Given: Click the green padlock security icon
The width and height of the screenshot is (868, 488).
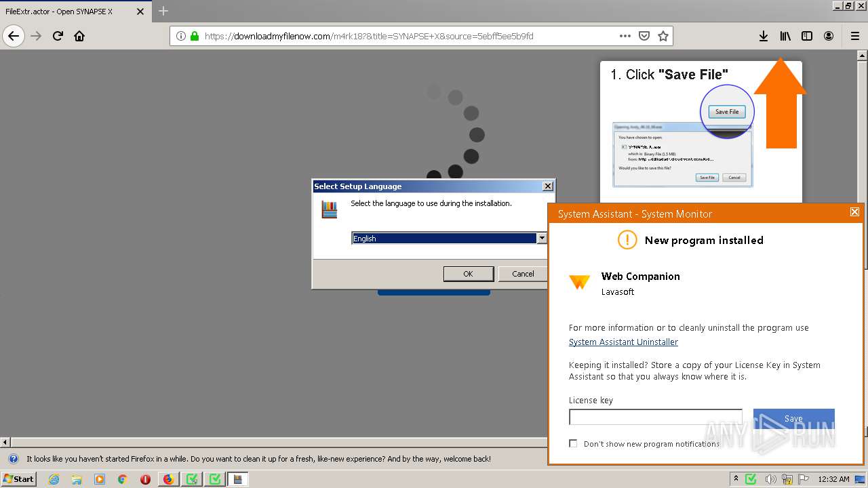Looking at the screenshot, I should pos(195,36).
